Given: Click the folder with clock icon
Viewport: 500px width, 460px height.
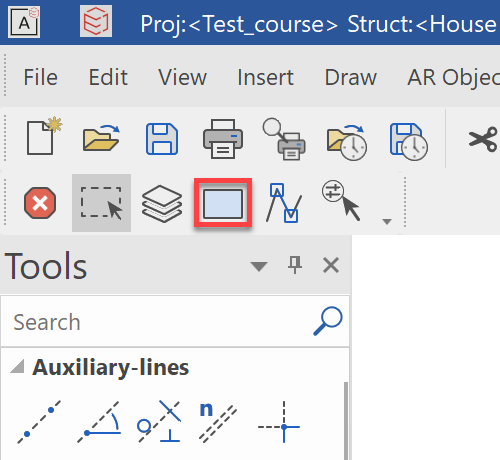Looking at the screenshot, I should (347, 142).
